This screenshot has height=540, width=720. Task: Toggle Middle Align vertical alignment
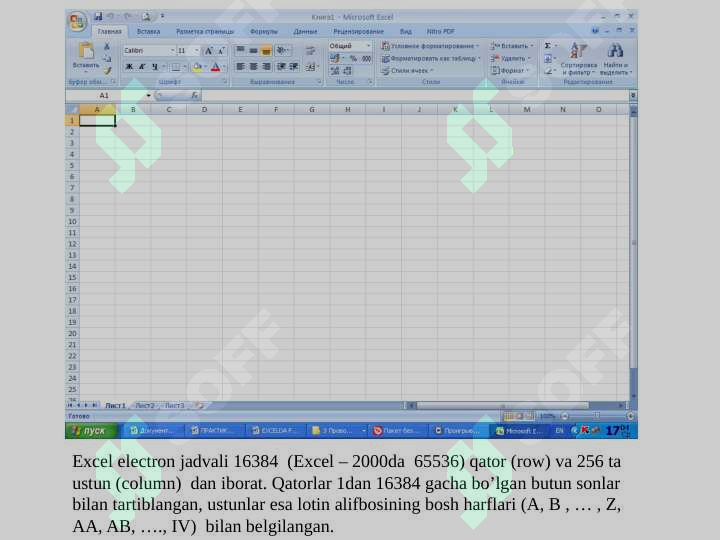point(253,51)
